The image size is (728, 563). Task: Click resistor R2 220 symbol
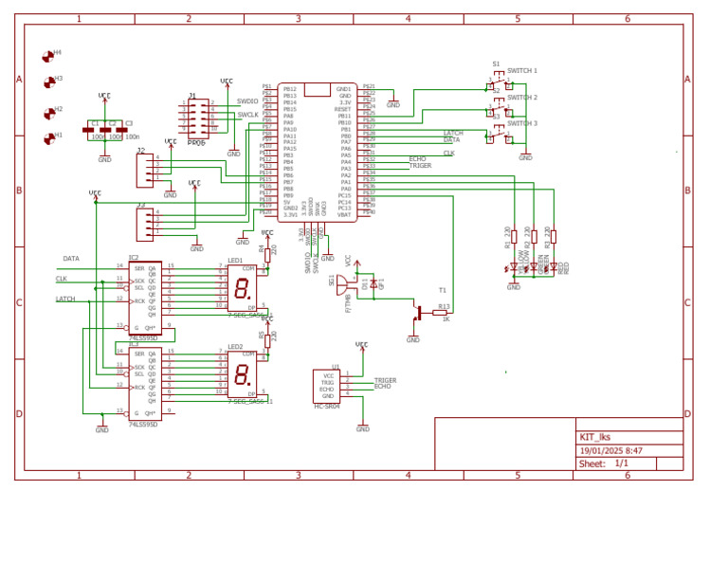click(x=534, y=237)
